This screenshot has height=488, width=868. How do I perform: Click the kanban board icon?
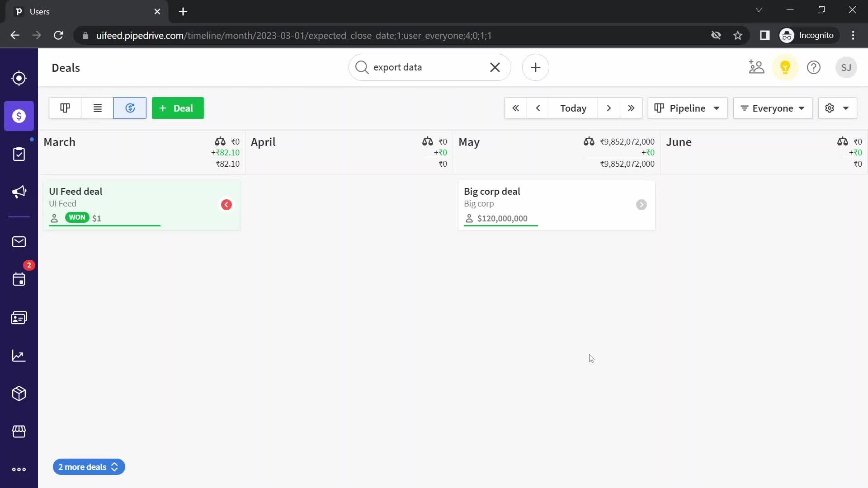[x=64, y=108]
